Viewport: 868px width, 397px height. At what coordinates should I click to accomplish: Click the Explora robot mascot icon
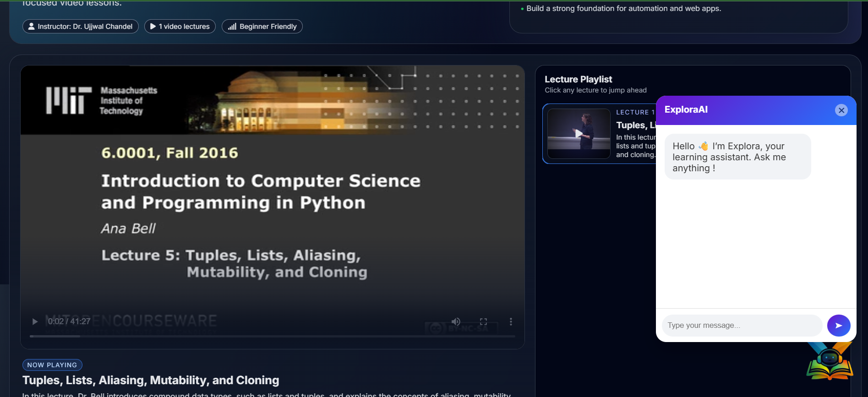coord(830,362)
